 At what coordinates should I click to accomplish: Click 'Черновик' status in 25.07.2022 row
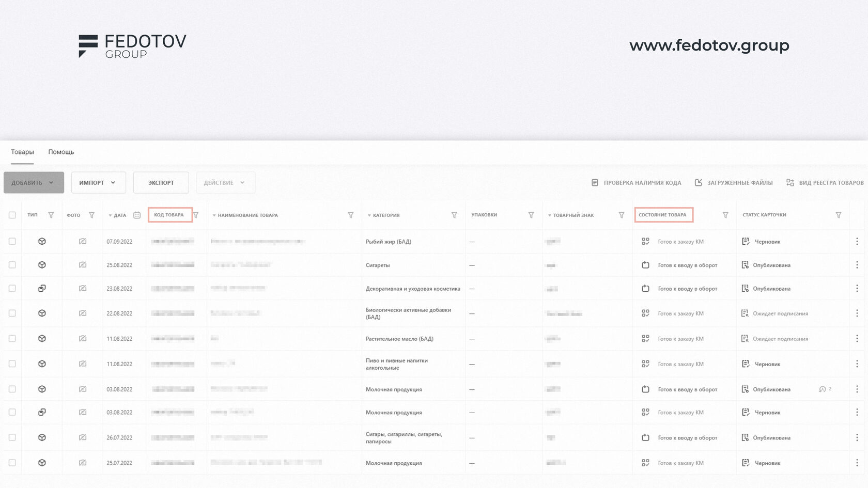pos(767,463)
